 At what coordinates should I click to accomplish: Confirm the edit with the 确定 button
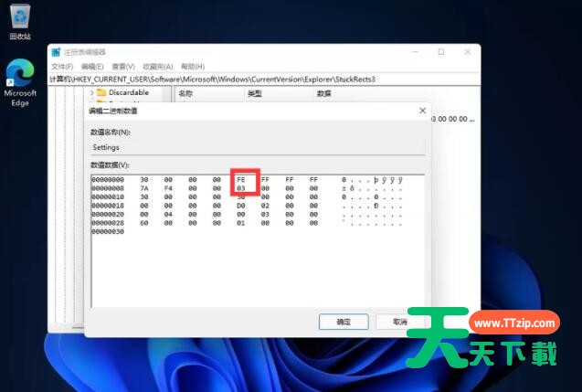(344, 322)
